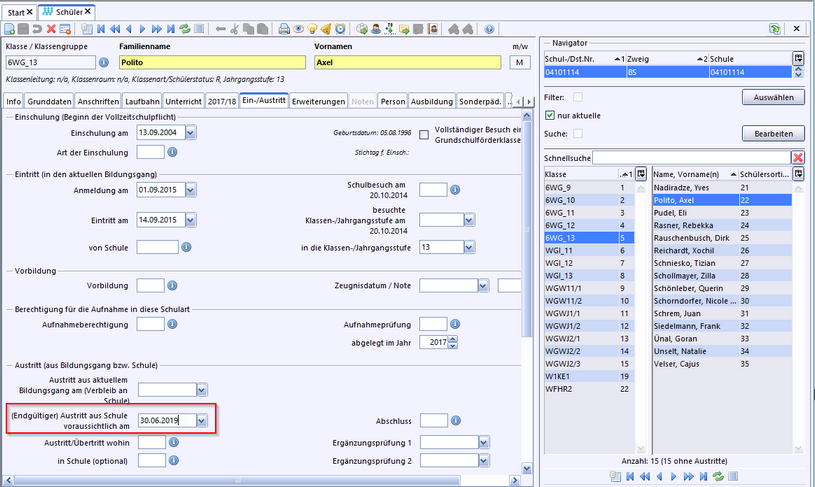Click the Auswählen button
Viewport: 815px width, 487px height.
(773, 97)
